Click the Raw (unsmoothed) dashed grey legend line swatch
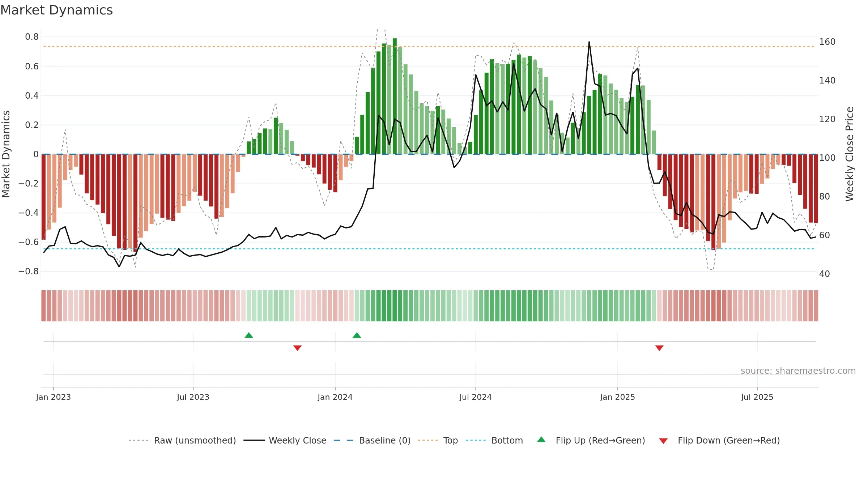This screenshot has width=868, height=488. tap(139, 440)
